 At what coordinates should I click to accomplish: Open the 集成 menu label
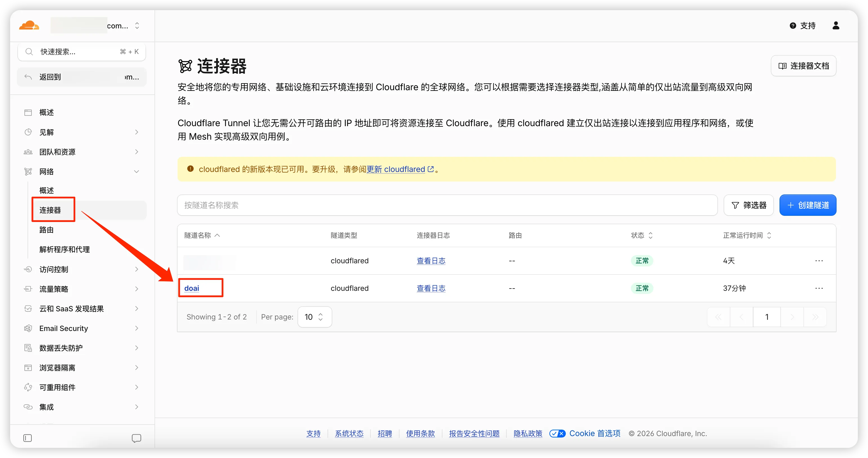pyautogui.click(x=47, y=407)
